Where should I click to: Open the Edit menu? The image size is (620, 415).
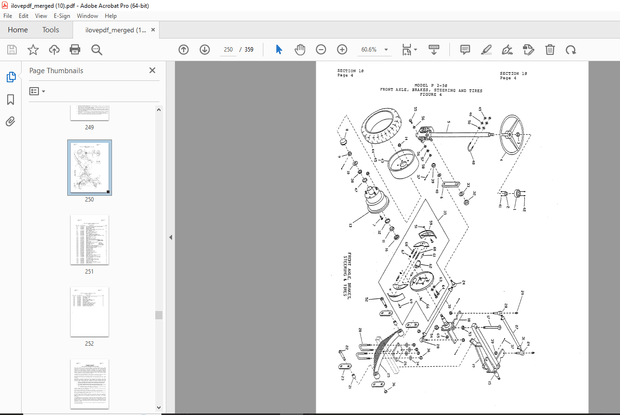pos(23,16)
